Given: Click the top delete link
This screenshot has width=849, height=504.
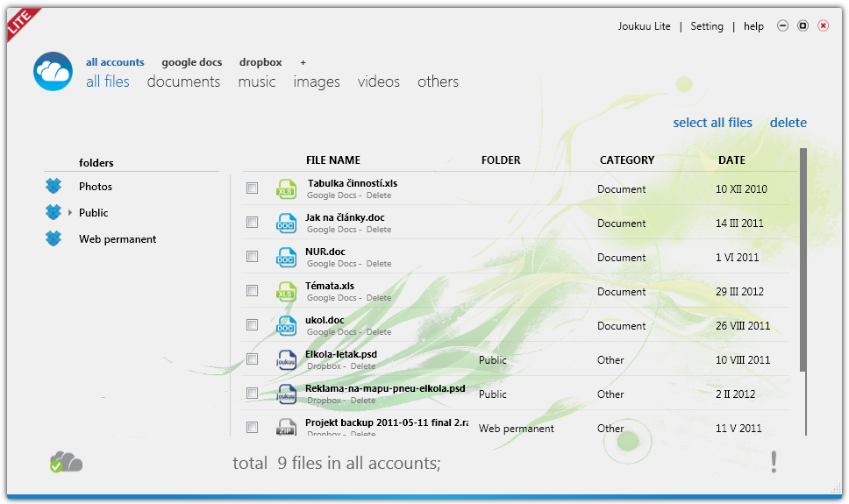Looking at the screenshot, I should click(788, 123).
